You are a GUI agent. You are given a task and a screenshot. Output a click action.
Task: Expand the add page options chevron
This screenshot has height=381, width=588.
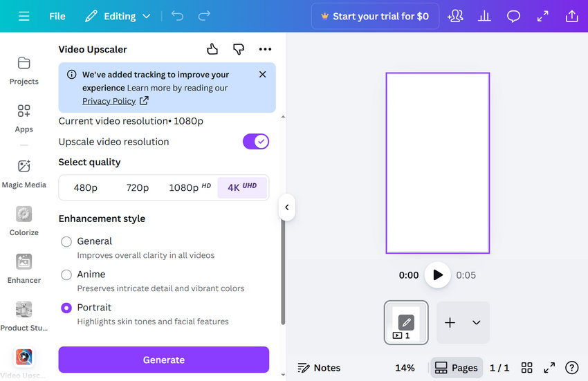pos(476,322)
